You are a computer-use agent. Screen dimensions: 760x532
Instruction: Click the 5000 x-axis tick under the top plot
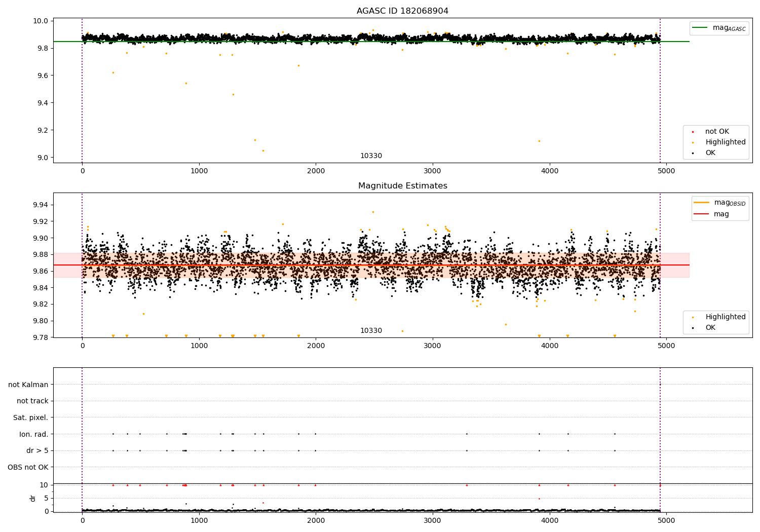pos(666,171)
